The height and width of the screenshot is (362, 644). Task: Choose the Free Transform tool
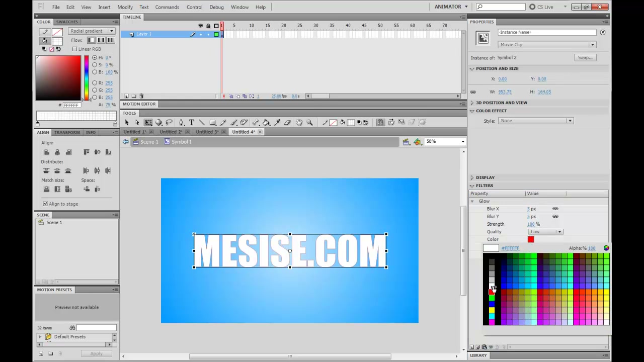[148, 122]
